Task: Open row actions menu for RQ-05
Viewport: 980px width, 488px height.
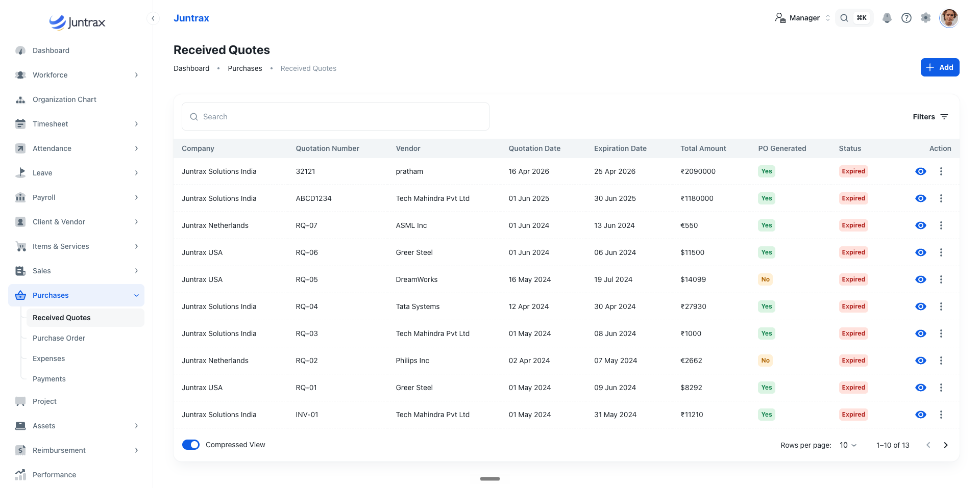Action: 941,279
